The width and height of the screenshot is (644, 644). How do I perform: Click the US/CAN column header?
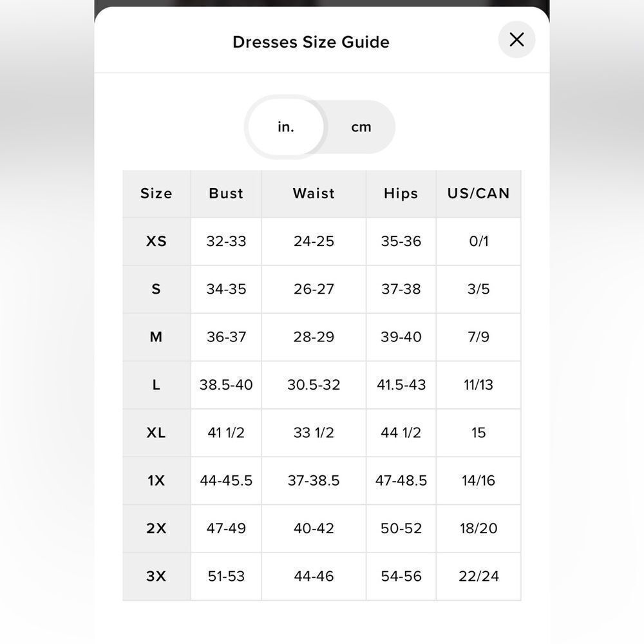(x=478, y=193)
